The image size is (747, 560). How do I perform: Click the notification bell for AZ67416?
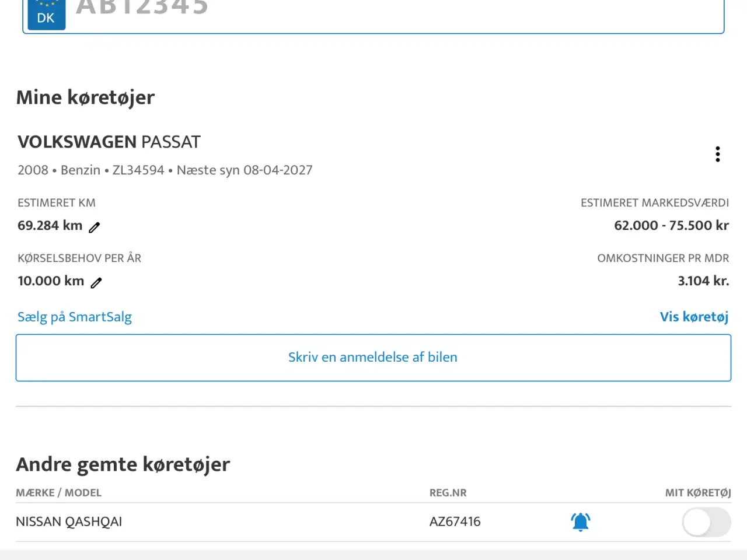tap(580, 522)
